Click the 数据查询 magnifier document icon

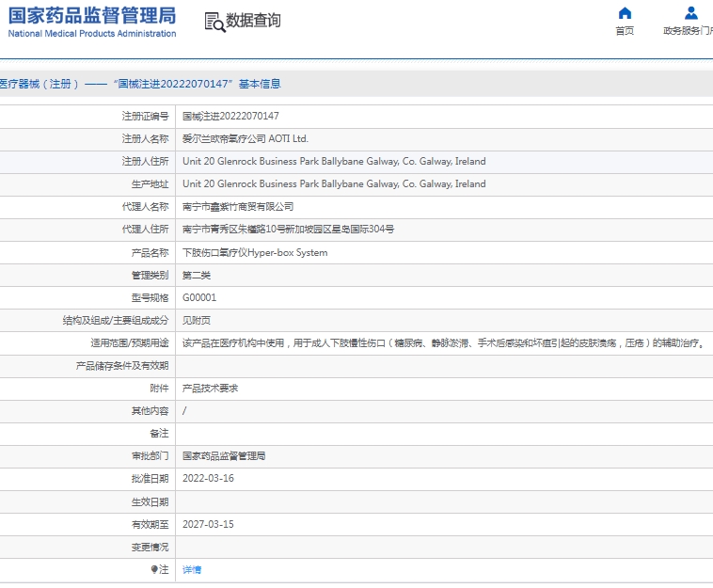coord(214,23)
